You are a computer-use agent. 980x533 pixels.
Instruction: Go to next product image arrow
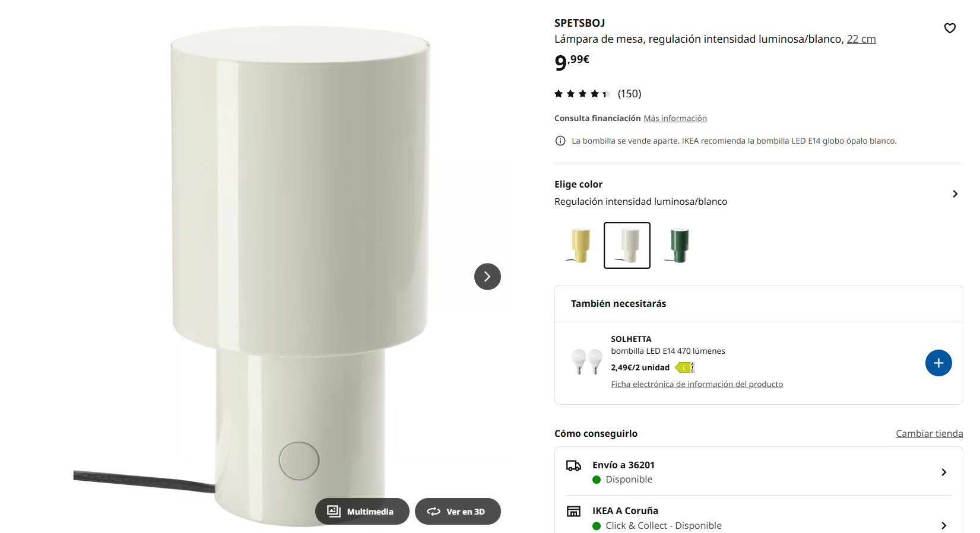(x=487, y=277)
